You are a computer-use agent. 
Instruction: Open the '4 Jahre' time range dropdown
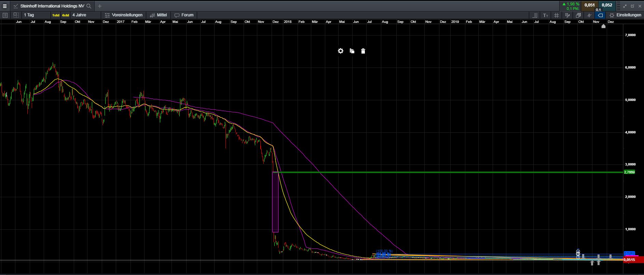tap(79, 15)
